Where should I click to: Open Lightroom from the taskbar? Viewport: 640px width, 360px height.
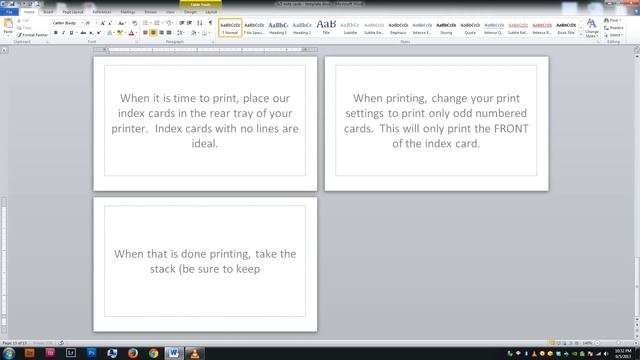[x=71, y=353]
